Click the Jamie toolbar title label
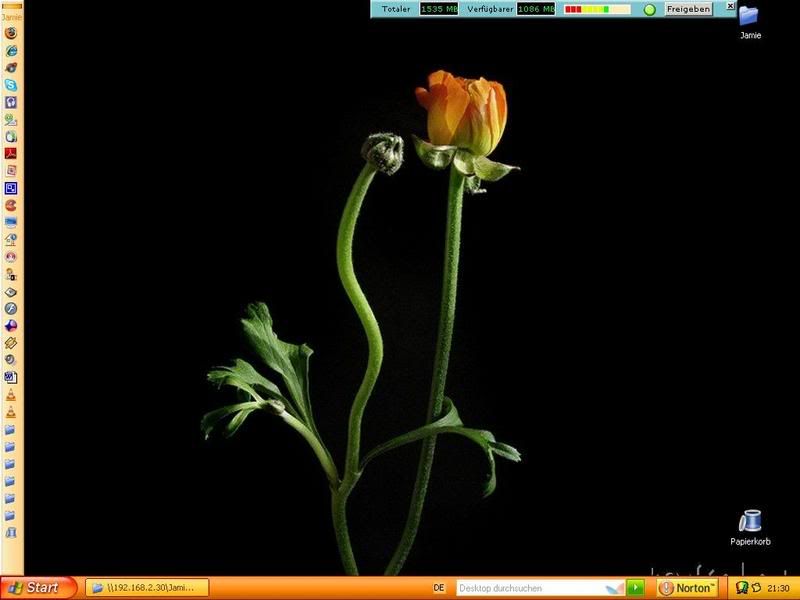The image size is (800, 600). 11,17
